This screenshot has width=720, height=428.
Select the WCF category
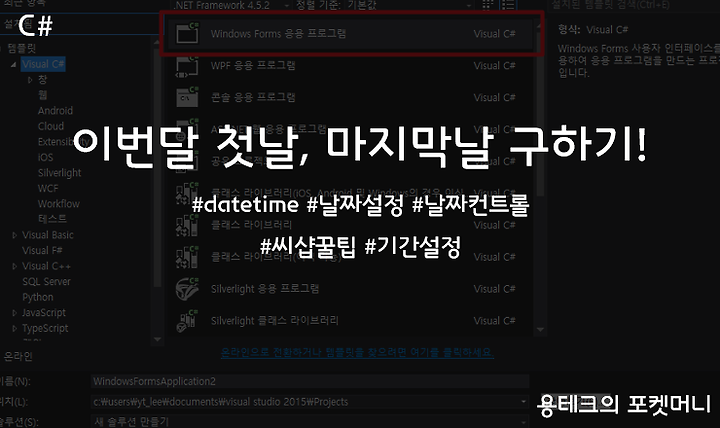point(48,189)
